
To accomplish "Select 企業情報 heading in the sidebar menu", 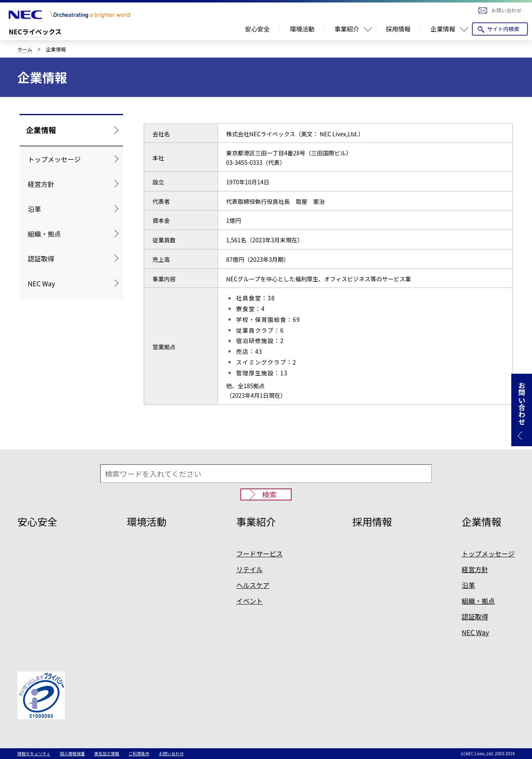I will click(71, 131).
